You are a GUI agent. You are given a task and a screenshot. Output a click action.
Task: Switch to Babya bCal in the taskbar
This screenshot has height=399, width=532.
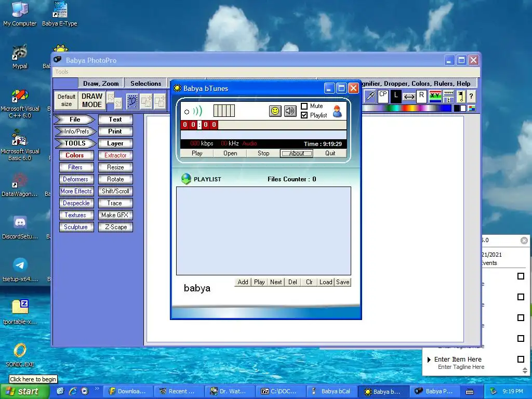pyautogui.click(x=331, y=391)
